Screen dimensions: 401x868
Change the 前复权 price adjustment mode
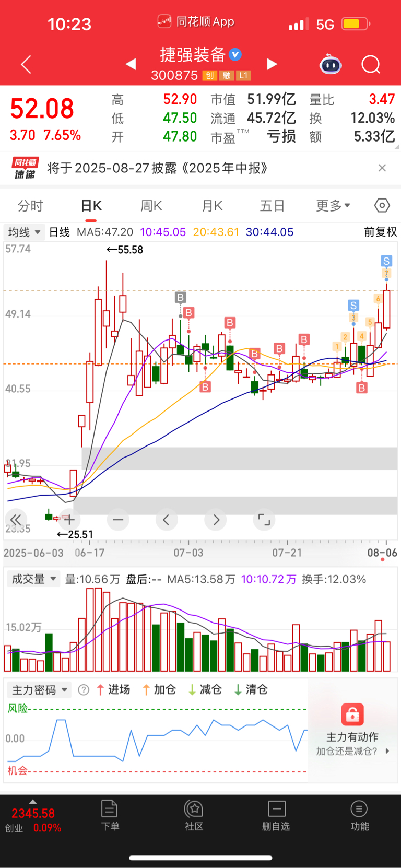(380, 232)
